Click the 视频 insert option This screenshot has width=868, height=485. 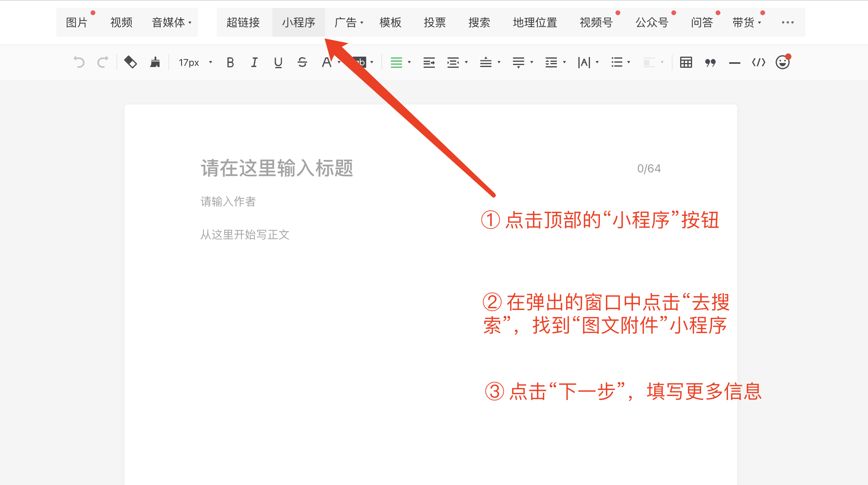click(x=121, y=22)
